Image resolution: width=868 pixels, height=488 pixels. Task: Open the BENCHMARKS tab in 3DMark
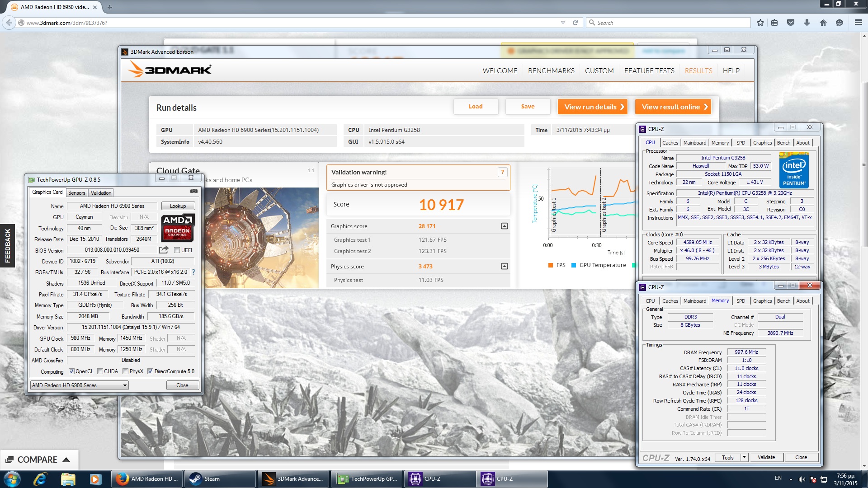tap(551, 70)
